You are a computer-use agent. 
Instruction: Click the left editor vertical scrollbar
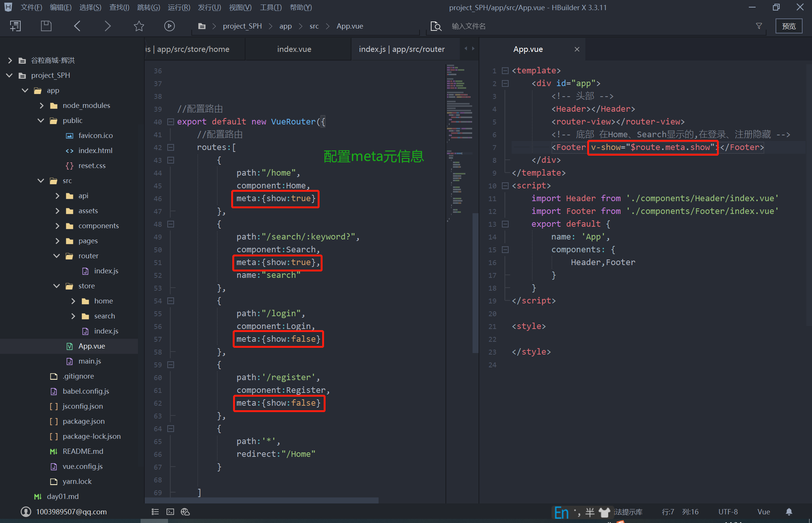tap(475, 283)
